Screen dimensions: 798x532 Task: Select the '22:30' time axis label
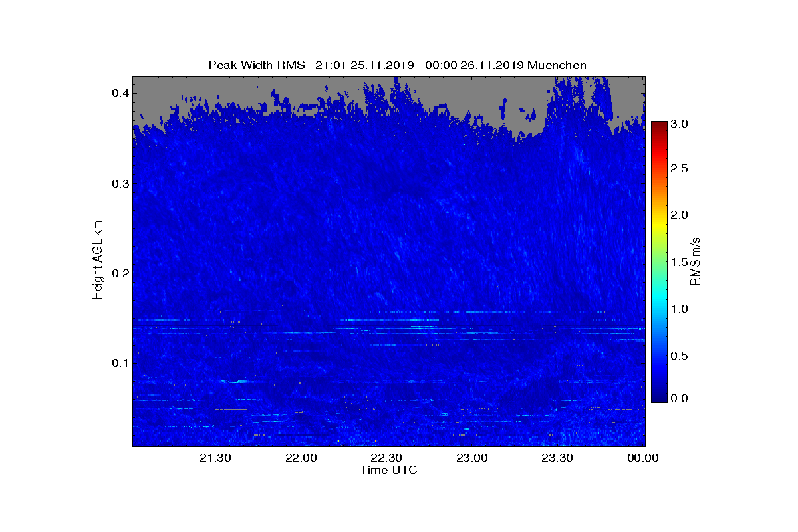[387, 458]
